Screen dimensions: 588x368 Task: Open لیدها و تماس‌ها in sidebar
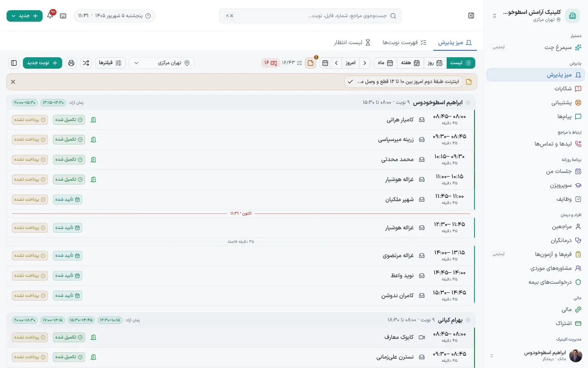coord(536,144)
